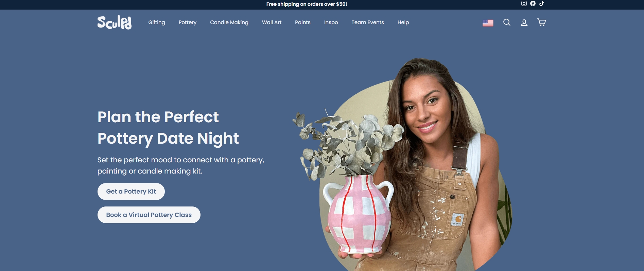Click the Sculpd logo
The image size is (644, 271).
click(x=115, y=22)
